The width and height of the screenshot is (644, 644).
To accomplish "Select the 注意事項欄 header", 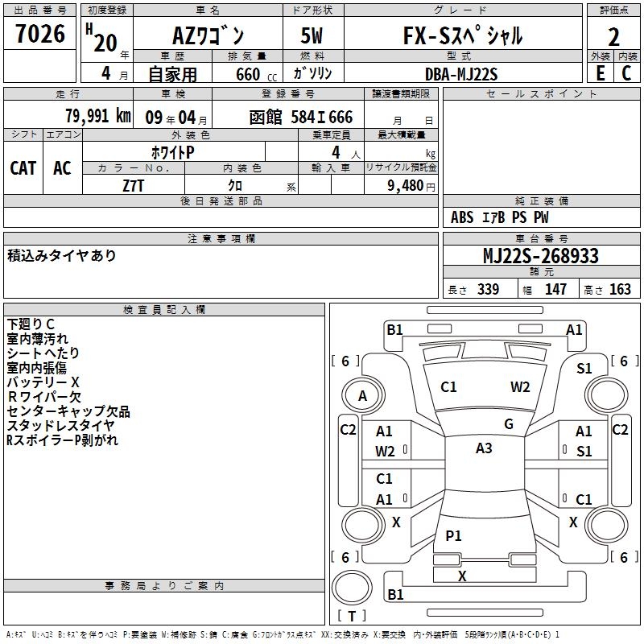I will tap(221, 238).
